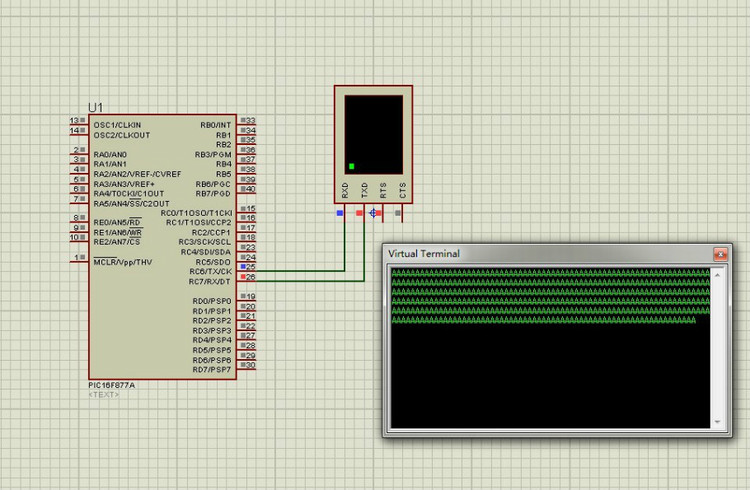Click the Virtual Terminal scrollbar up arrow
The width and height of the screenshot is (750, 490).
pos(717,275)
